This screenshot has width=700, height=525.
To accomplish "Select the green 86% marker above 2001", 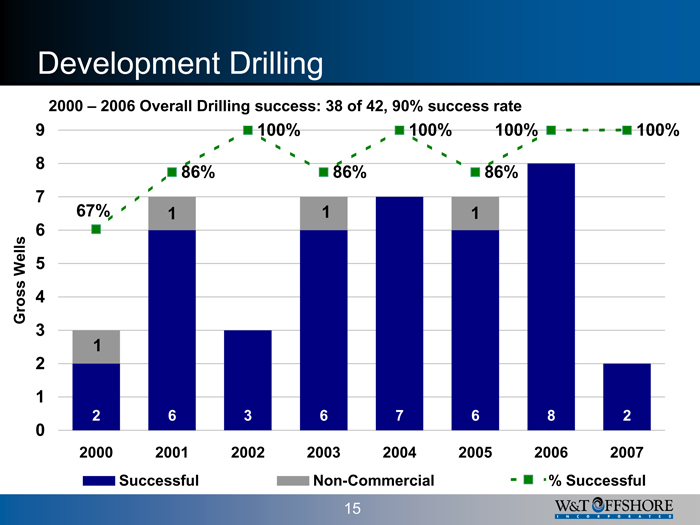I will tap(172, 172).
